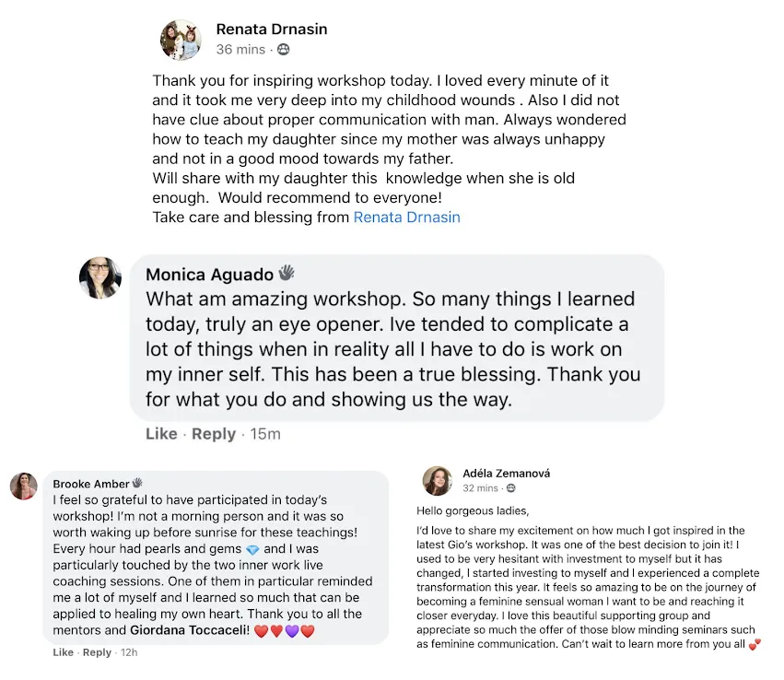
Task: Click the Renata Drnasin author name heading
Action: pyautogui.click(x=272, y=29)
